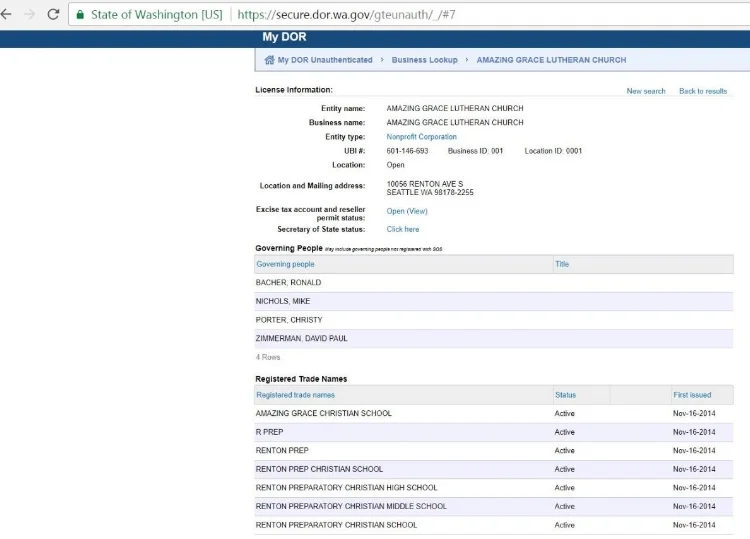Select PORTER, CHRISTY row
The height and width of the screenshot is (539, 750).
point(494,320)
